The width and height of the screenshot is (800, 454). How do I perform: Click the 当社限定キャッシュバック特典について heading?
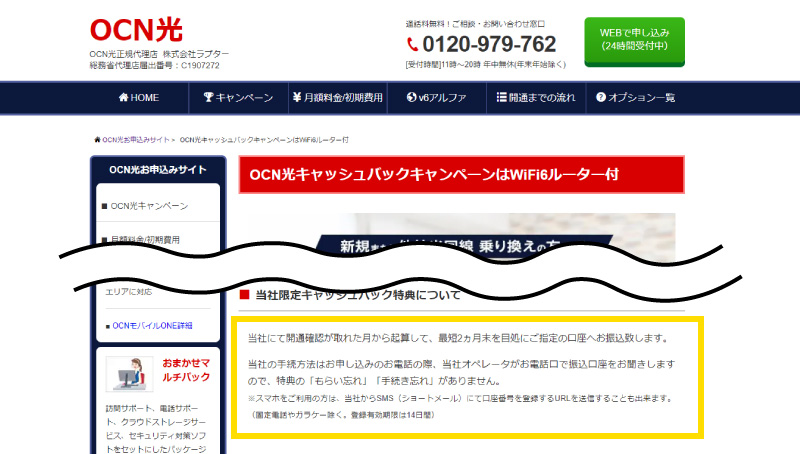358,295
